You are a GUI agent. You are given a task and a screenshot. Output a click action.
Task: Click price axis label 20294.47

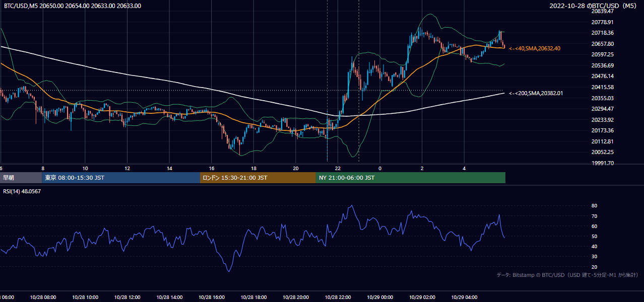(602, 109)
